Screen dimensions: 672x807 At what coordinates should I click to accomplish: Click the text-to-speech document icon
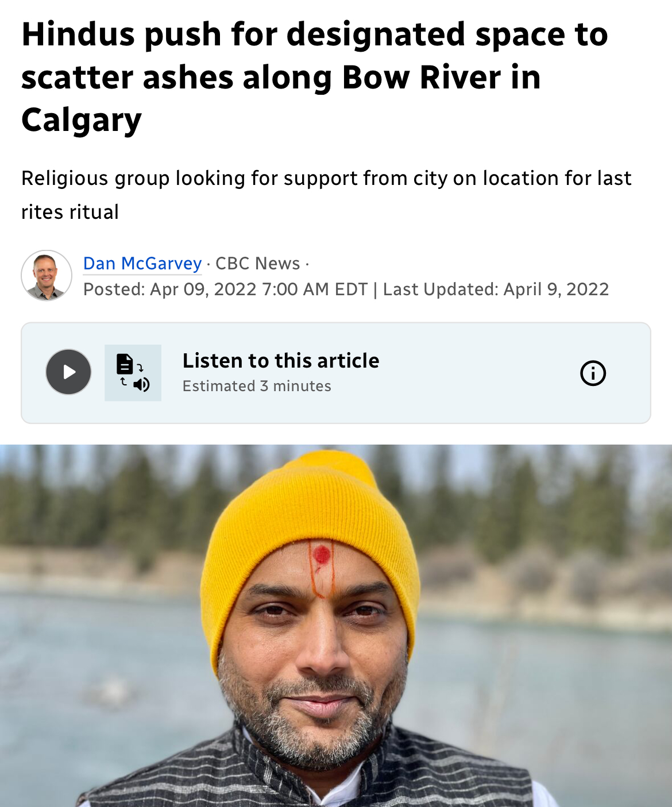click(133, 373)
